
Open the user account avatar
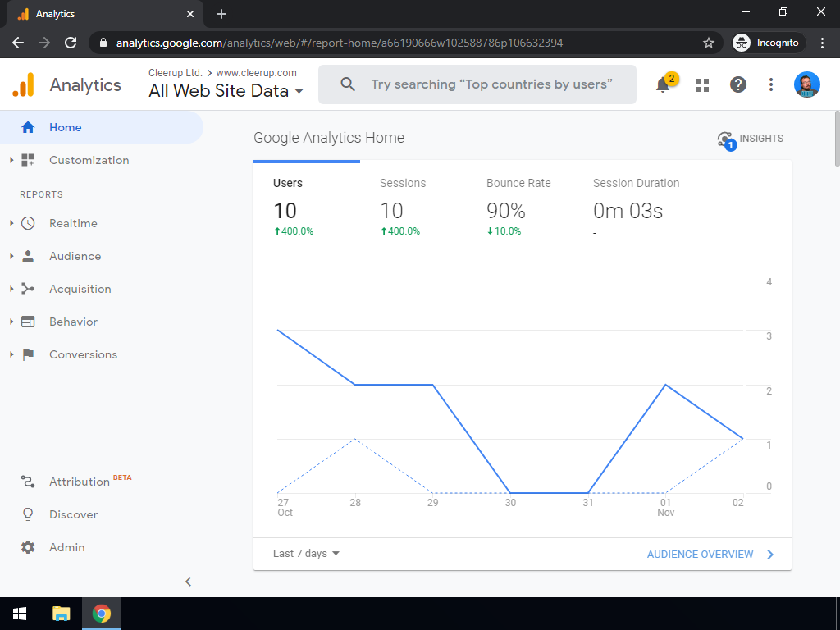coord(806,84)
